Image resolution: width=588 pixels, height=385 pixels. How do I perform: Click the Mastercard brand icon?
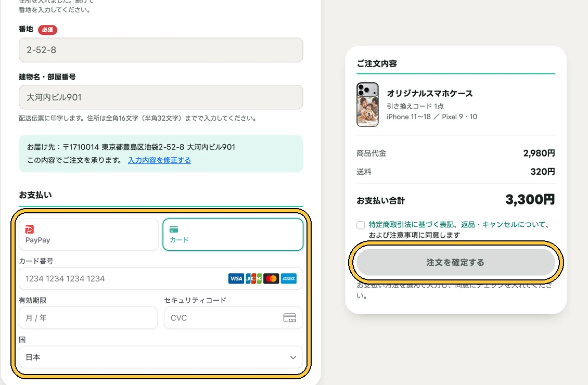tap(271, 278)
